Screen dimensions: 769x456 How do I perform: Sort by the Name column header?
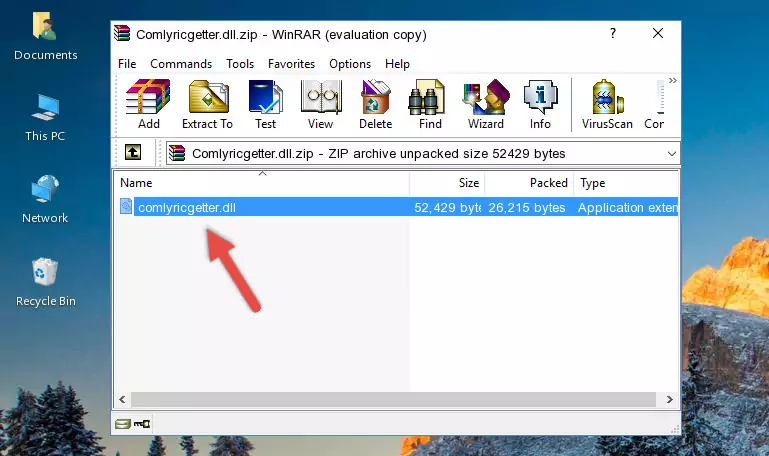262,183
